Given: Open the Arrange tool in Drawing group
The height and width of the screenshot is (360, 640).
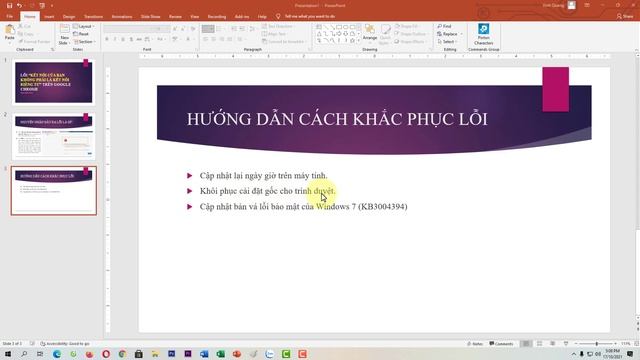Looking at the screenshot, I should [370, 32].
